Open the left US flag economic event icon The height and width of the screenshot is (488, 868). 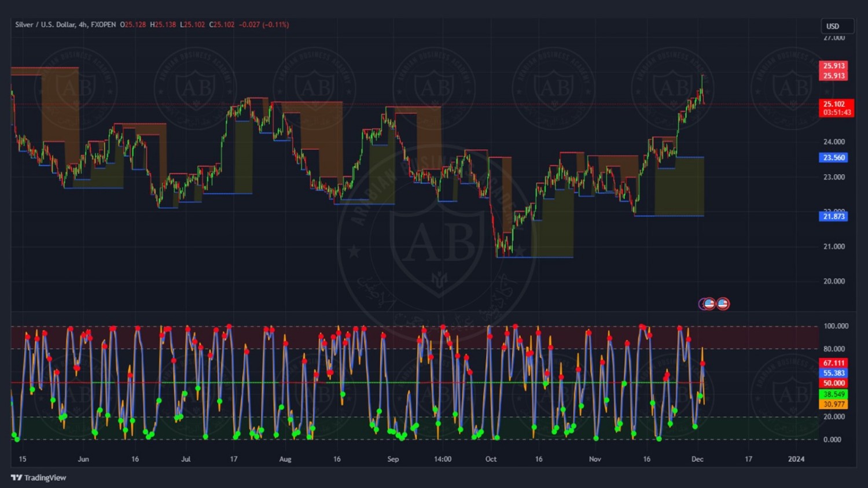(x=708, y=304)
